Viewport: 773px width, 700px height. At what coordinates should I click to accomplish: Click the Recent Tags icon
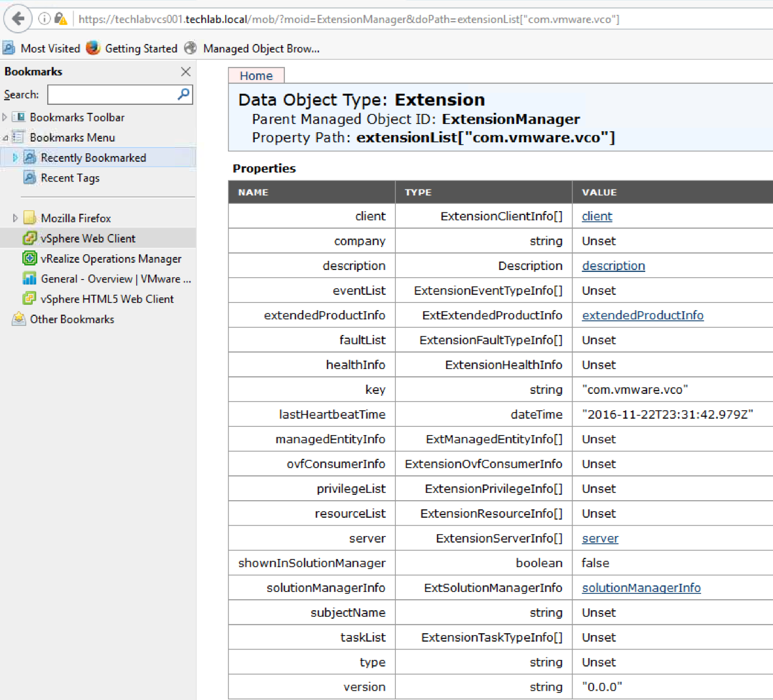point(29,178)
